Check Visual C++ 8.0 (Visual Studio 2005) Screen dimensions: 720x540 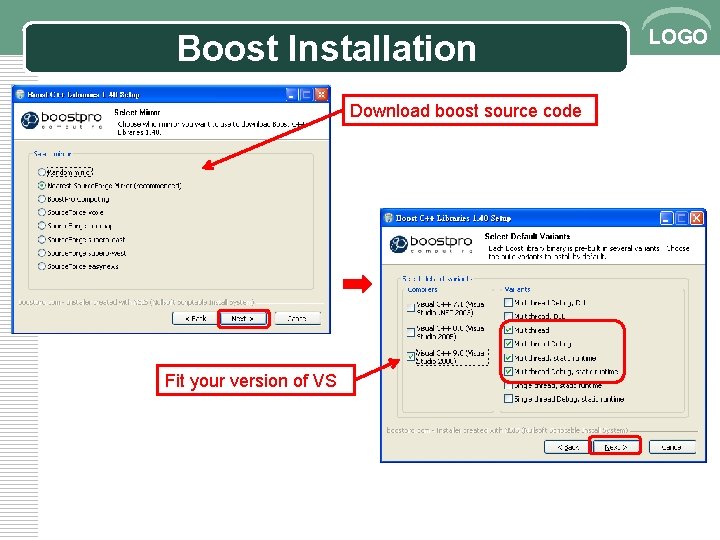pyautogui.click(x=411, y=332)
